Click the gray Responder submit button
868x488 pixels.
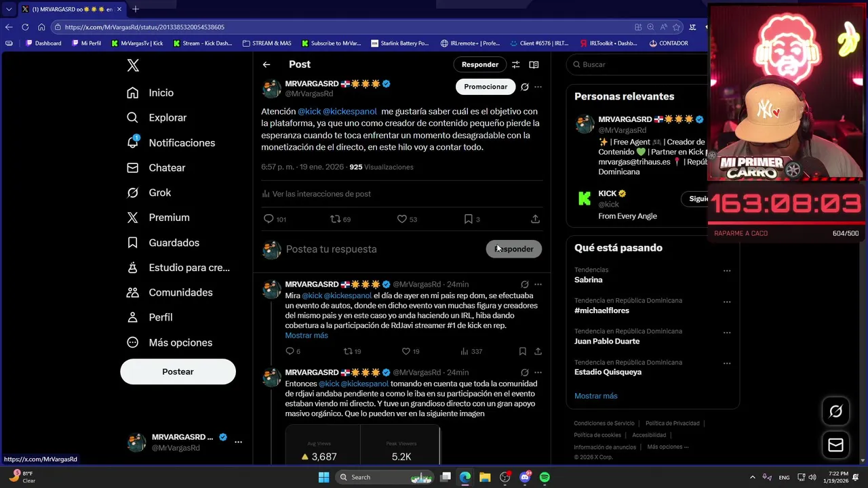[513, 249]
